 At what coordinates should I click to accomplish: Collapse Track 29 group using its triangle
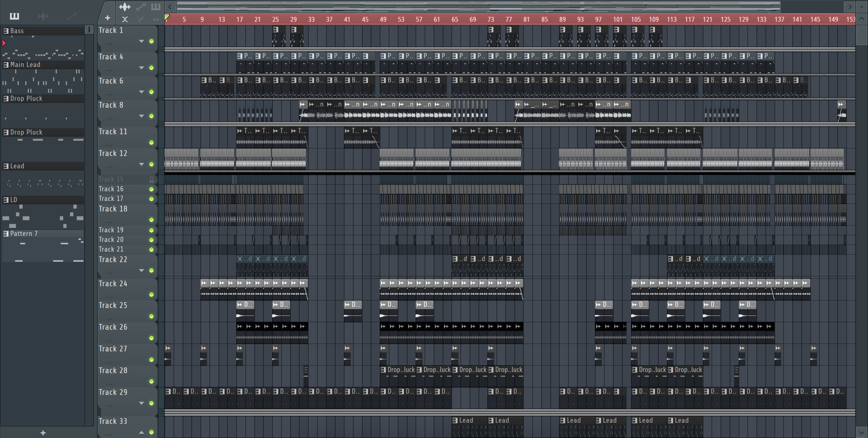pyautogui.click(x=142, y=403)
